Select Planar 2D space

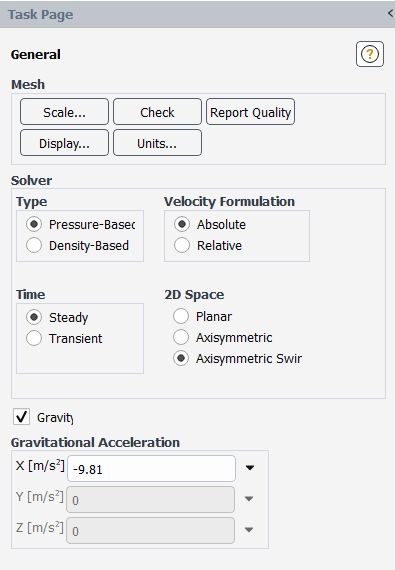(181, 316)
